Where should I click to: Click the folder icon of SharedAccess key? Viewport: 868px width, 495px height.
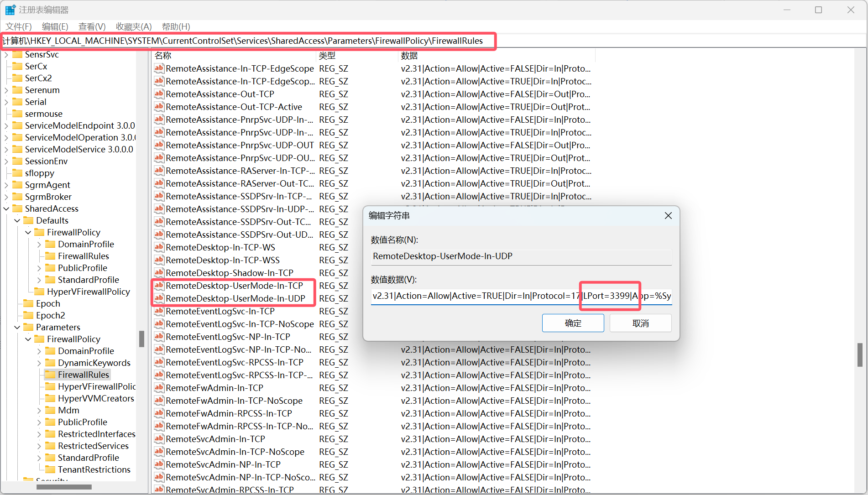click(18, 208)
